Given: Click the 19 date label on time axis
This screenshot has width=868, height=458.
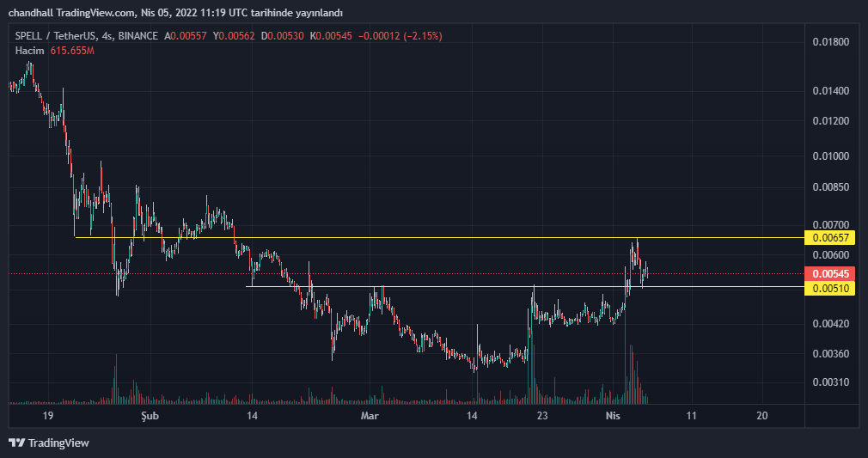Looking at the screenshot, I should (x=47, y=416).
